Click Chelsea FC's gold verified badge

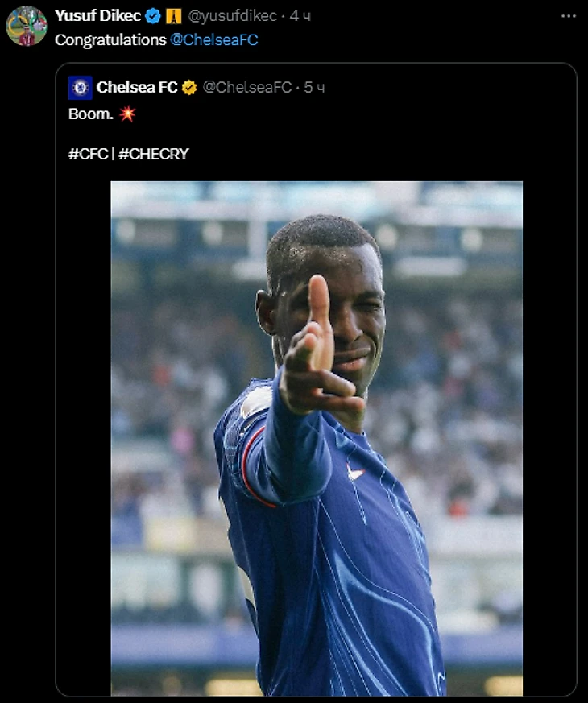tap(189, 88)
